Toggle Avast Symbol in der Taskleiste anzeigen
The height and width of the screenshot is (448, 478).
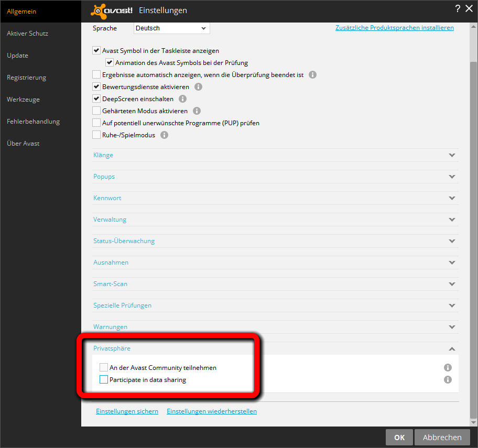tap(96, 50)
